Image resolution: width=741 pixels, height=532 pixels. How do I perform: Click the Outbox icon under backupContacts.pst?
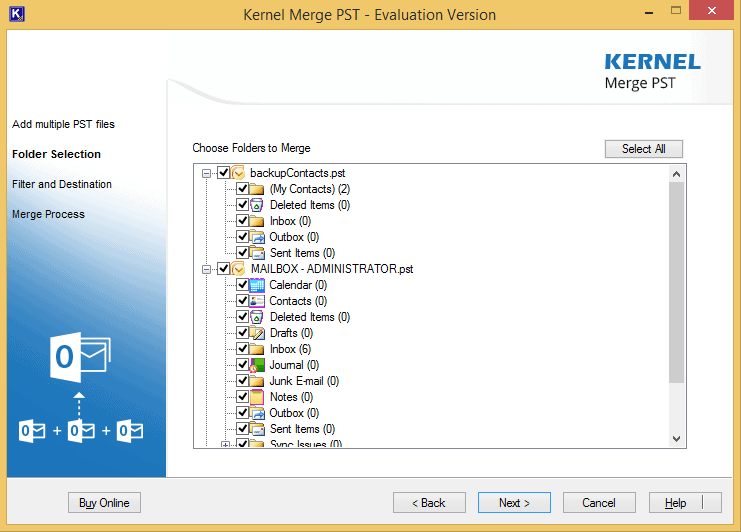point(257,237)
